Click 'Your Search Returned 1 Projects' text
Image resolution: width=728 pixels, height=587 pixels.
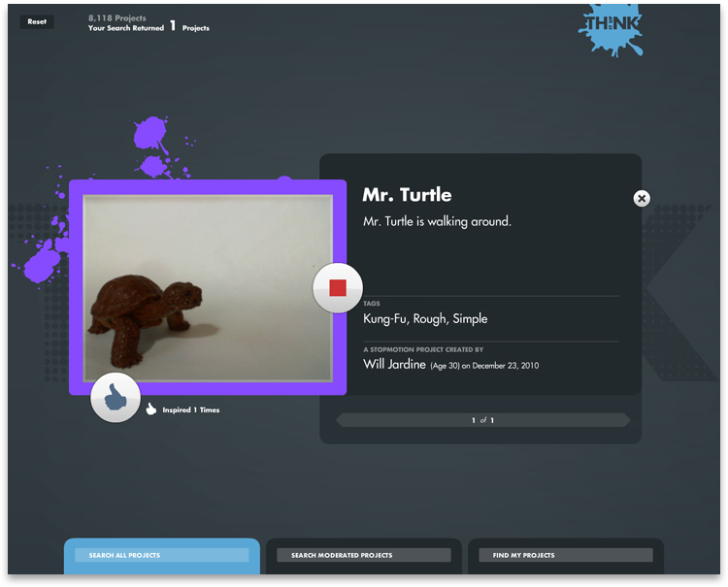(149, 26)
